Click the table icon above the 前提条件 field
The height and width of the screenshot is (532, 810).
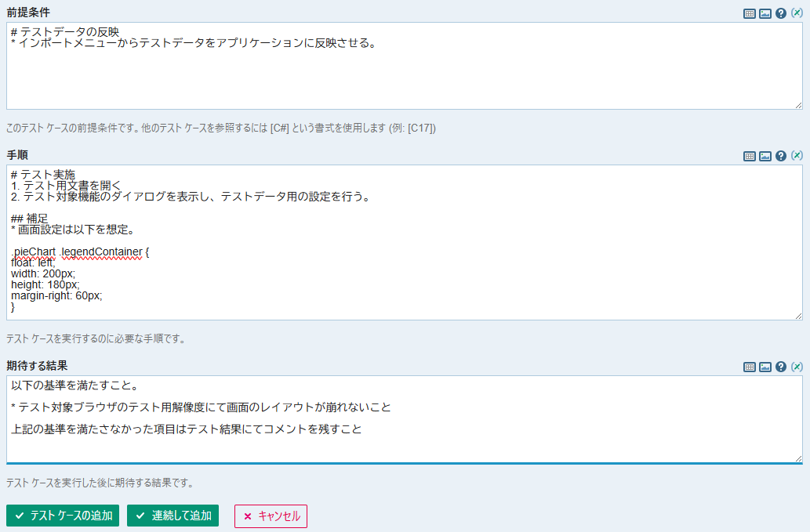click(750, 13)
